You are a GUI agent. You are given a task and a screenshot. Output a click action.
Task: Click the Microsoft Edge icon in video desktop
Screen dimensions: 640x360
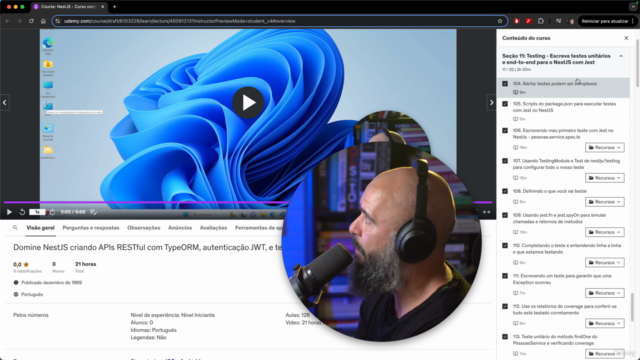48,43
